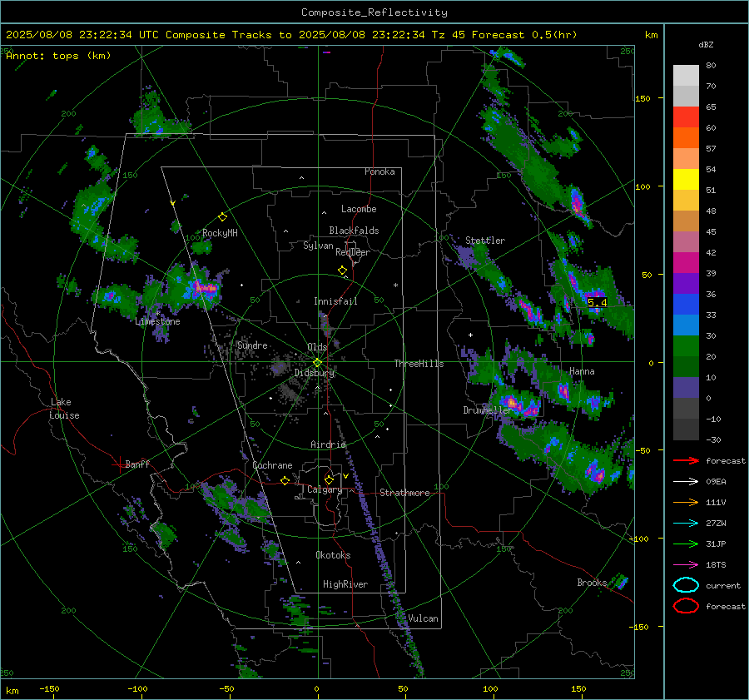Click the cyan current ellipse icon
749x700 pixels.
(686, 585)
